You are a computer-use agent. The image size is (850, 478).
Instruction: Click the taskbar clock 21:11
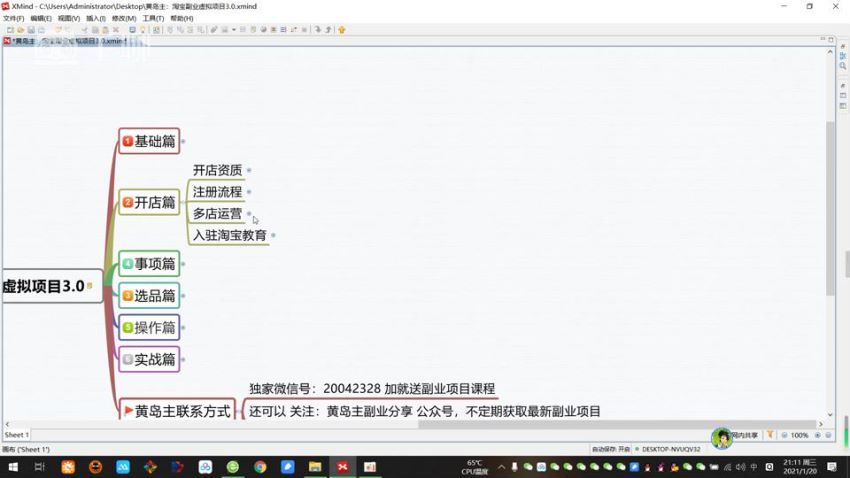800,467
